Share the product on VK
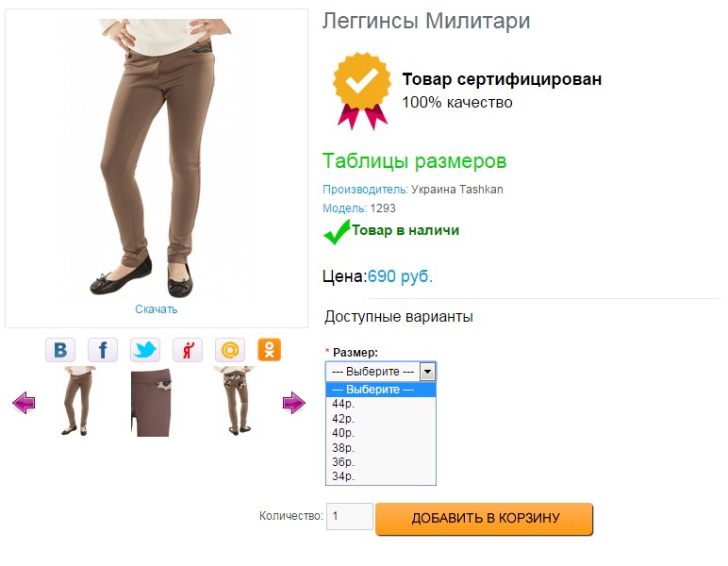Screen dimensions: 728x566 coord(60,350)
